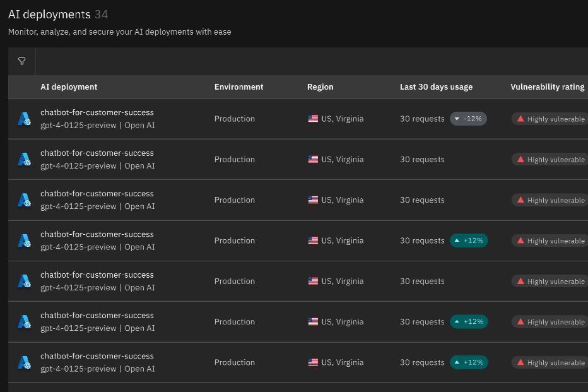Viewport: 588px width, 392px height.
Task: Click Highly vulnerable tag in fifth row
Action: coord(550,282)
